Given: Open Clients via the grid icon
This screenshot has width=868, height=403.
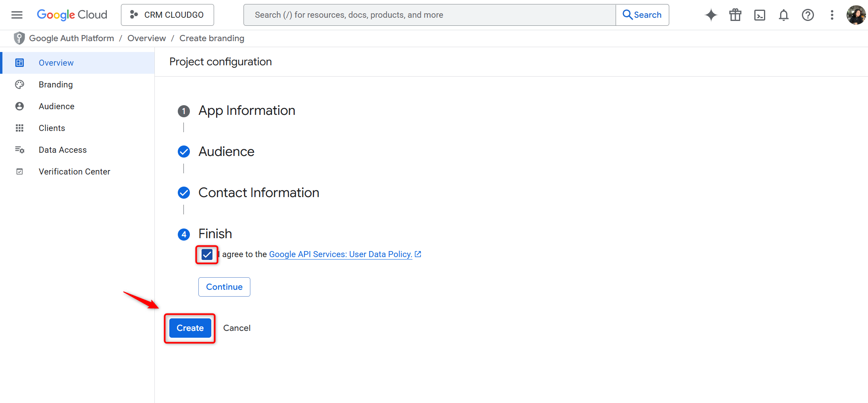Looking at the screenshot, I should coord(20,128).
